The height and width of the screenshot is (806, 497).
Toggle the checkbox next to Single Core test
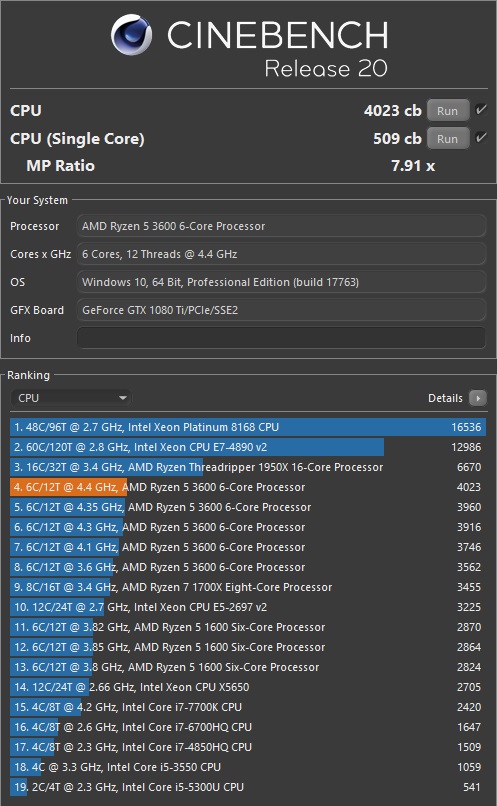[481, 137]
